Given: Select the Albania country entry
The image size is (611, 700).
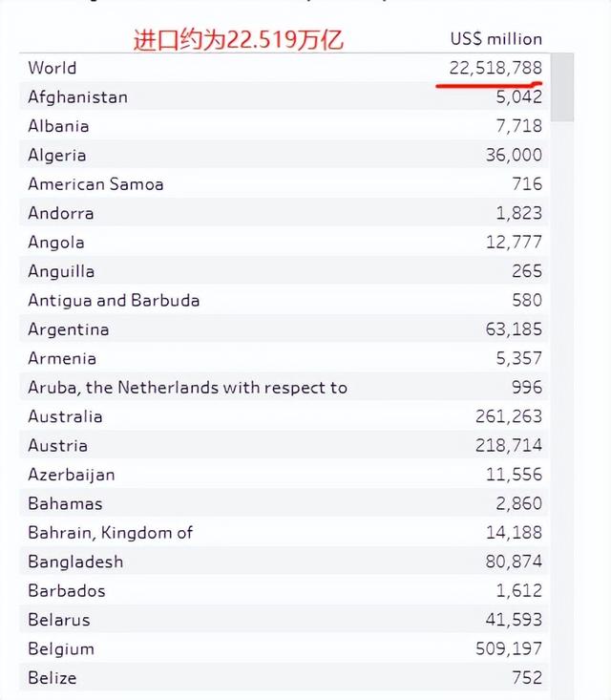Looking at the screenshot, I should [x=58, y=126].
